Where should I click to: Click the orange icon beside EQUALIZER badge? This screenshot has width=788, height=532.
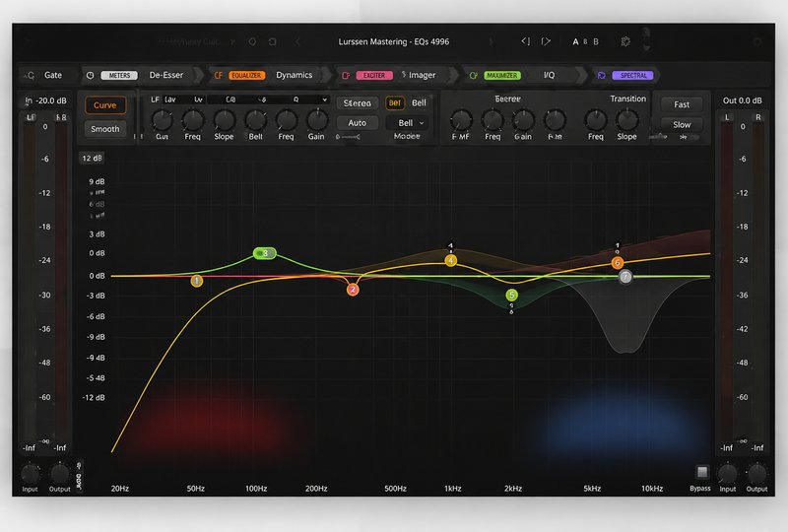pyautogui.click(x=219, y=76)
